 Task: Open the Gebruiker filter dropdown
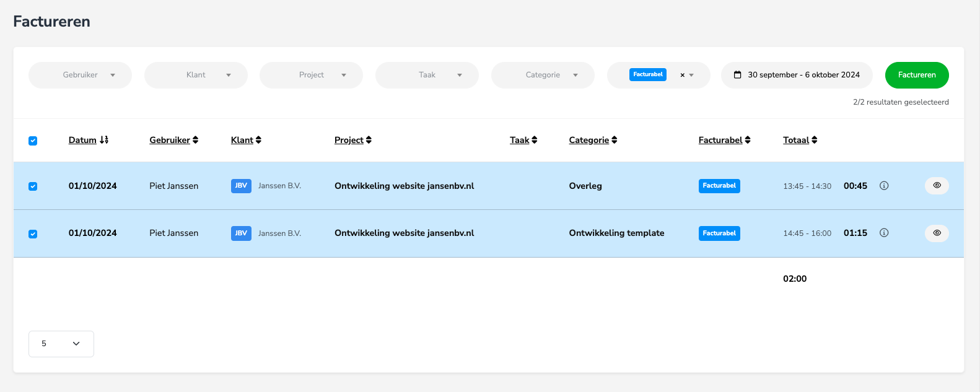click(80, 75)
